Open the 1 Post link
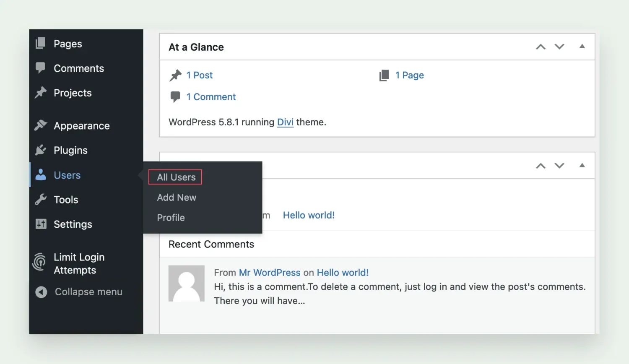The image size is (629, 364). 200,75
